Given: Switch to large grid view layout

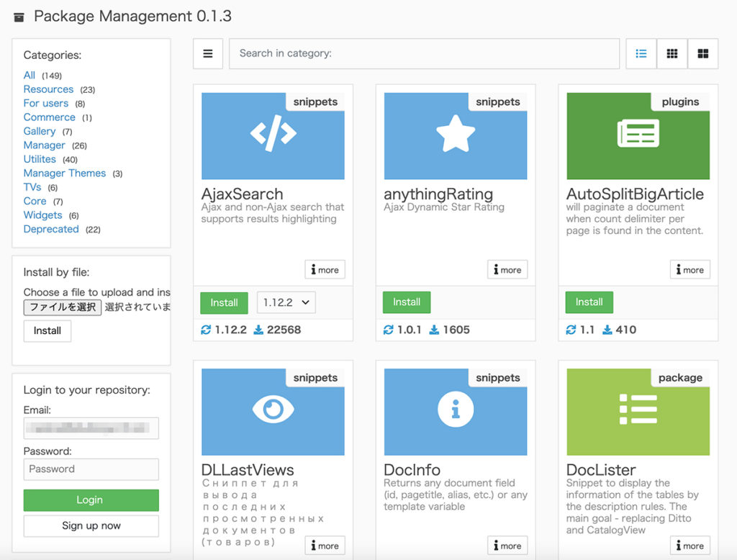Looking at the screenshot, I should pos(703,53).
